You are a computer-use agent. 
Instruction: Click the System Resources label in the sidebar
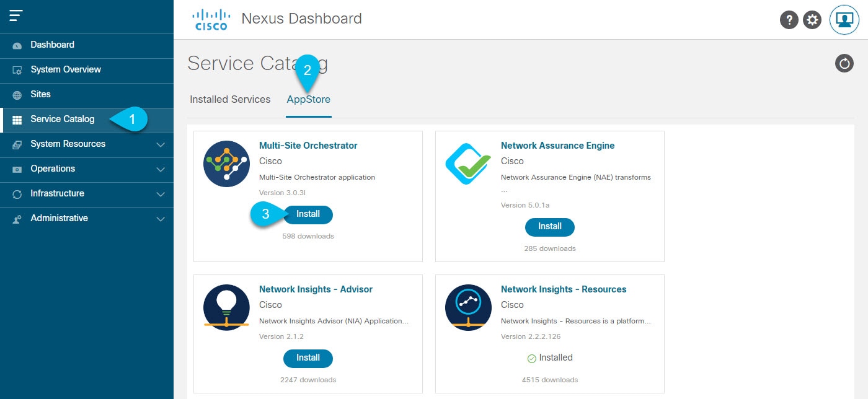pyautogui.click(x=68, y=144)
